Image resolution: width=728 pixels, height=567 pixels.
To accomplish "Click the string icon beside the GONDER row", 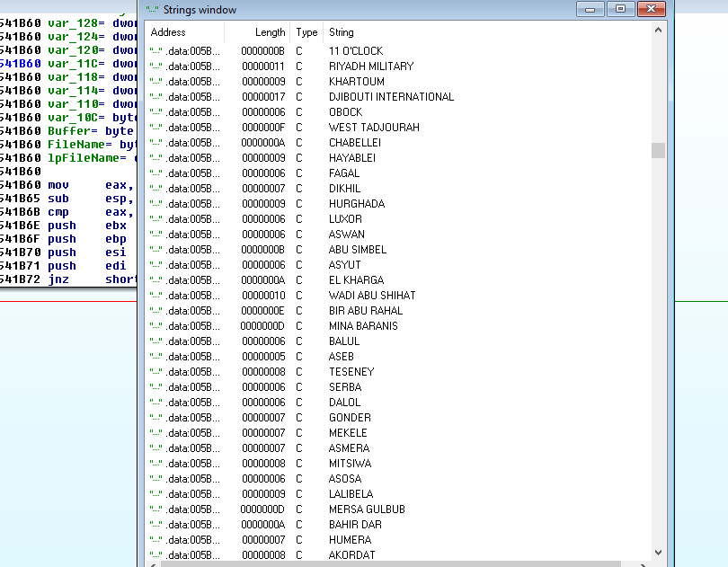I will (x=155, y=418).
